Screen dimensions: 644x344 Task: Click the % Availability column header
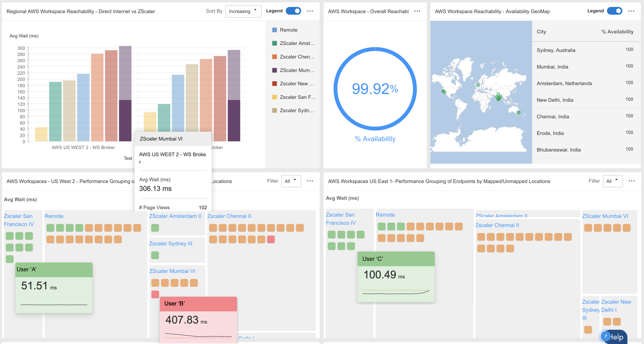click(617, 32)
